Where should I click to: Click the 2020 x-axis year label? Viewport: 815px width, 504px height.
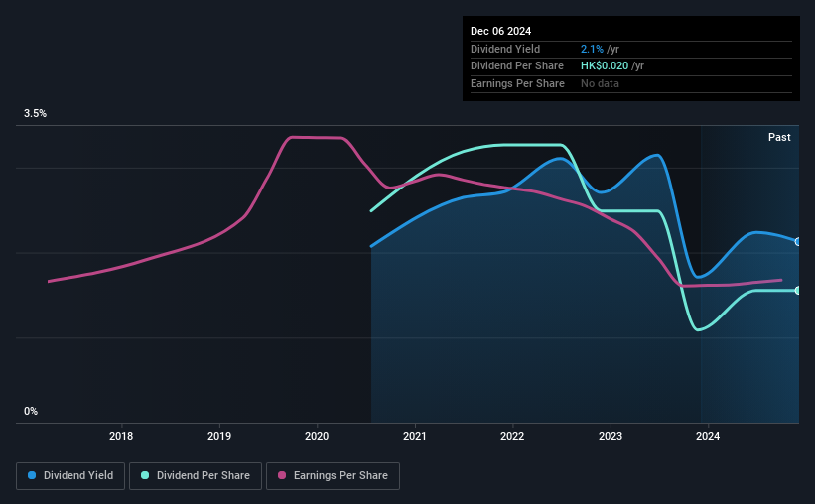317,436
